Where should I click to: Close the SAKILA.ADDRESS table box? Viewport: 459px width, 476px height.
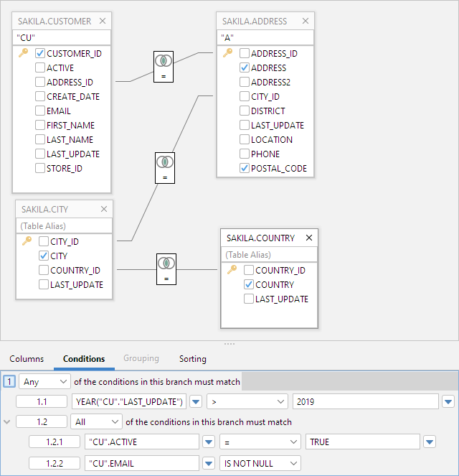[x=306, y=22]
